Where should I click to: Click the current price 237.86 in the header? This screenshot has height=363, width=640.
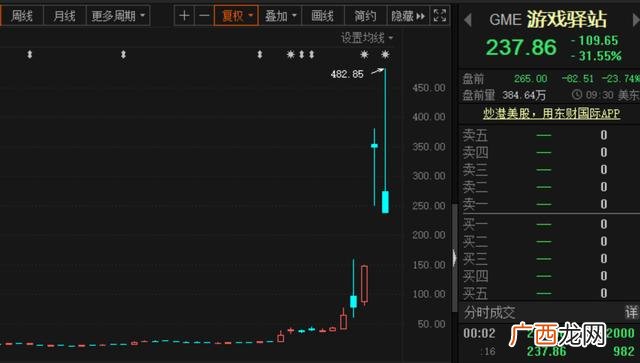[521, 47]
